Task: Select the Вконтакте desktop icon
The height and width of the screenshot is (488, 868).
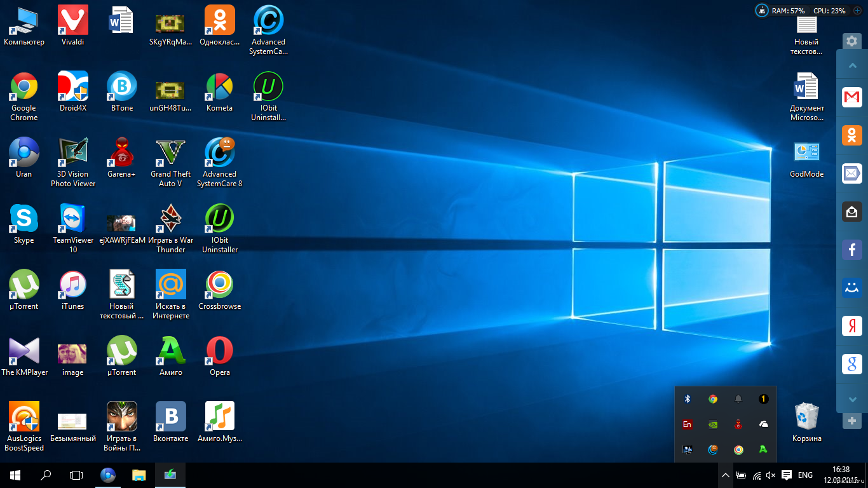Action: tap(170, 423)
